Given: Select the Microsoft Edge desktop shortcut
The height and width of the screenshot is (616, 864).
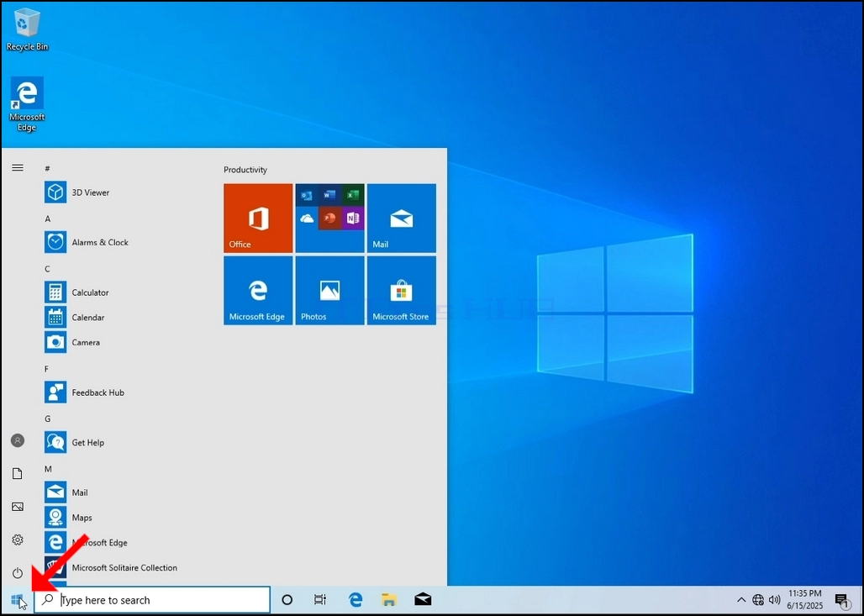Looking at the screenshot, I should (26, 104).
